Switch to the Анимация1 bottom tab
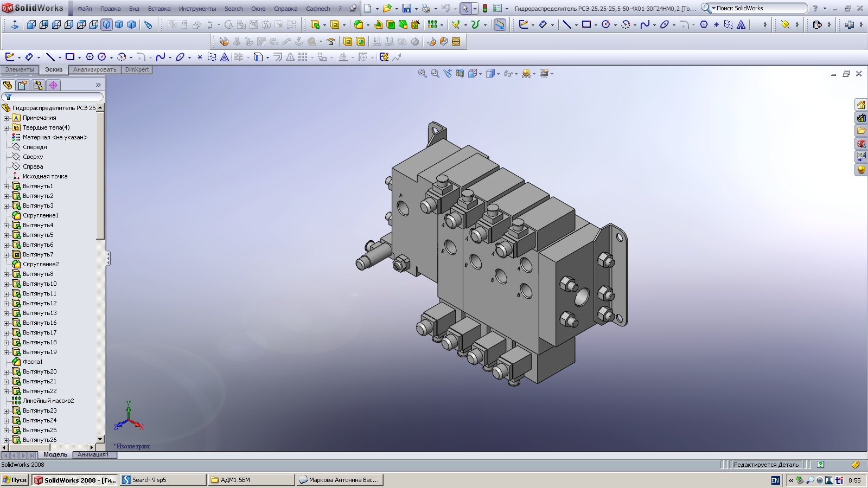 93,454
